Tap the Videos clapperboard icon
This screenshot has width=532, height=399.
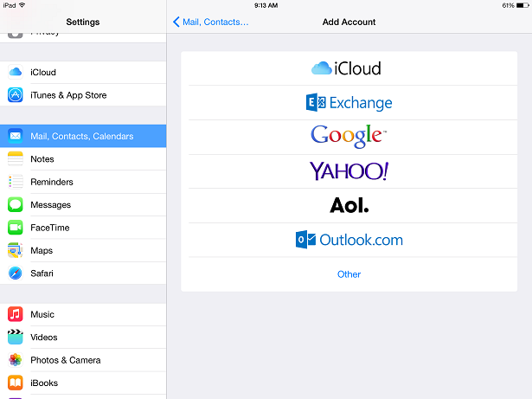(16, 337)
